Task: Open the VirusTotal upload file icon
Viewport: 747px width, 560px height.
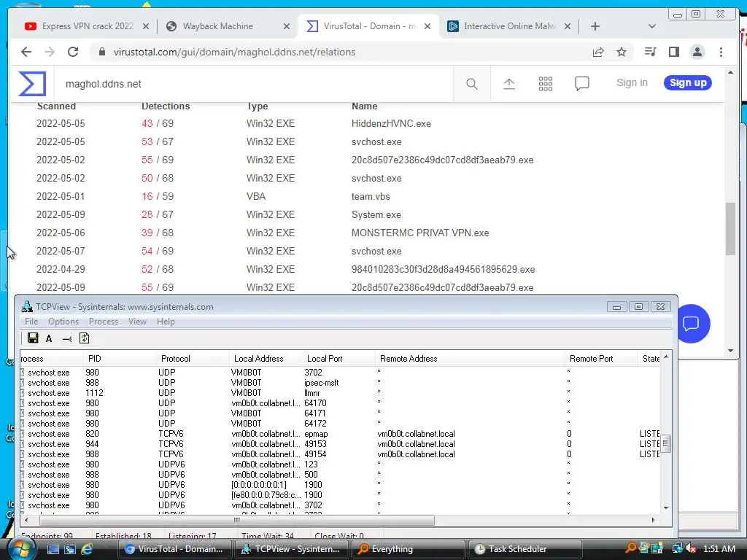Action: point(508,84)
